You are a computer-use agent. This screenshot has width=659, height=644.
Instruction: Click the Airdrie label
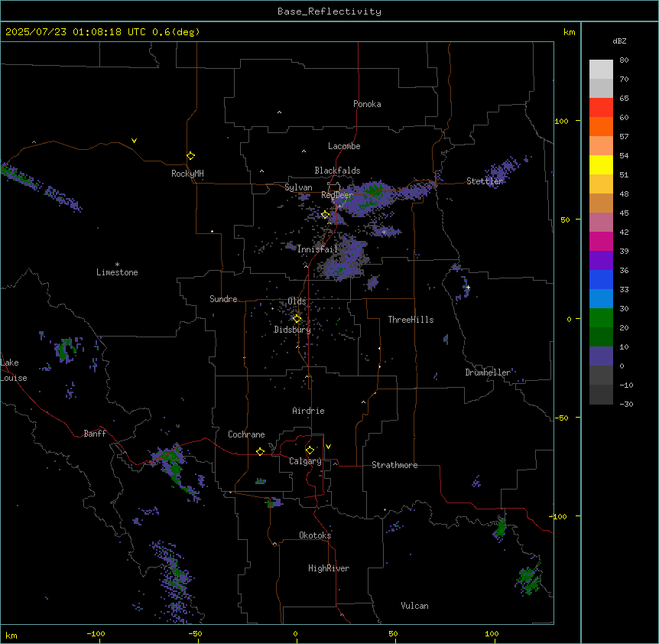coord(309,411)
